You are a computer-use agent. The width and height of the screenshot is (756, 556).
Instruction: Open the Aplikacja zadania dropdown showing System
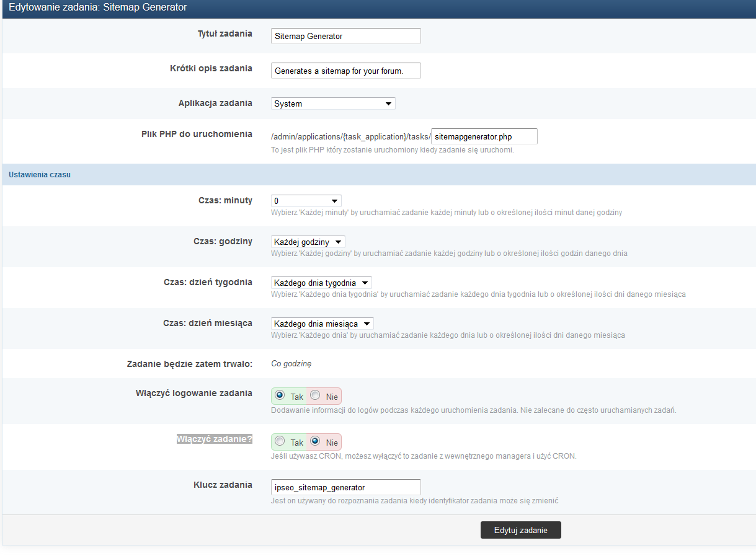pos(332,104)
